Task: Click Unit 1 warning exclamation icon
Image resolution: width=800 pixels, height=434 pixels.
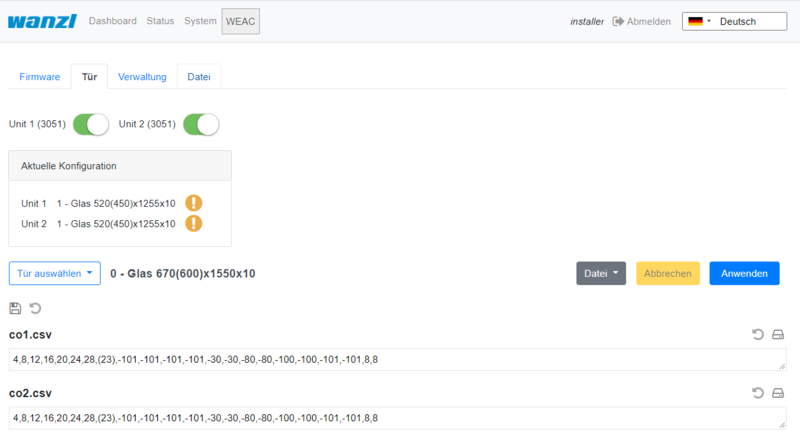Action: click(194, 203)
